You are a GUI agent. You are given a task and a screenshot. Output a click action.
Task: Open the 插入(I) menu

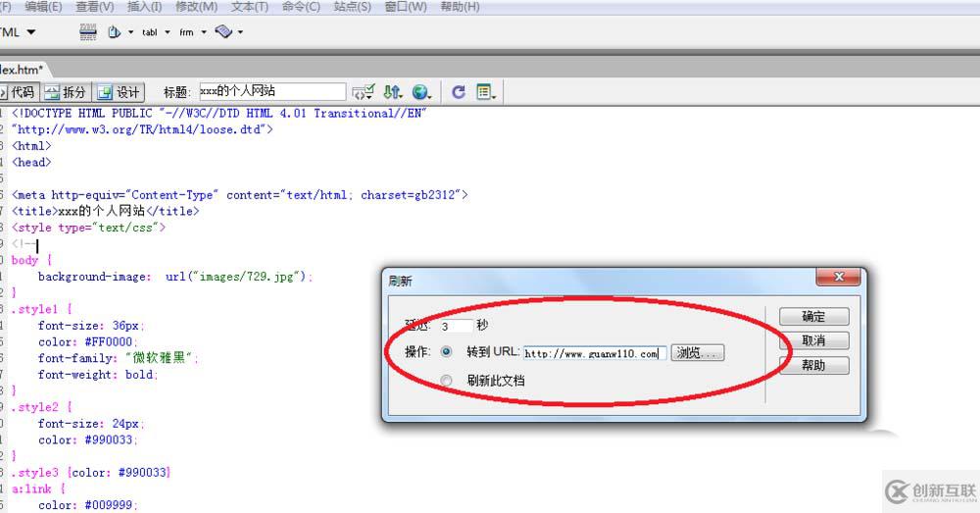[x=144, y=7]
